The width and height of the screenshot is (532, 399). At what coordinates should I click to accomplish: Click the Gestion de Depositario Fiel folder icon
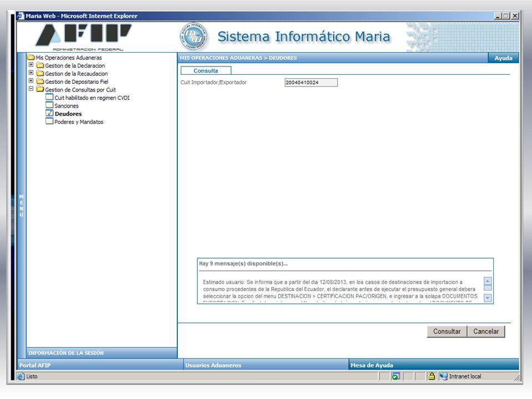click(40, 81)
